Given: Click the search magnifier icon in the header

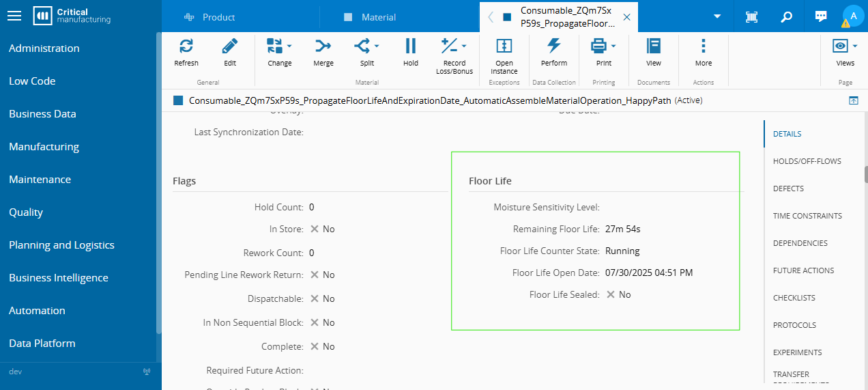Looking at the screenshot, I should (786, 17).
